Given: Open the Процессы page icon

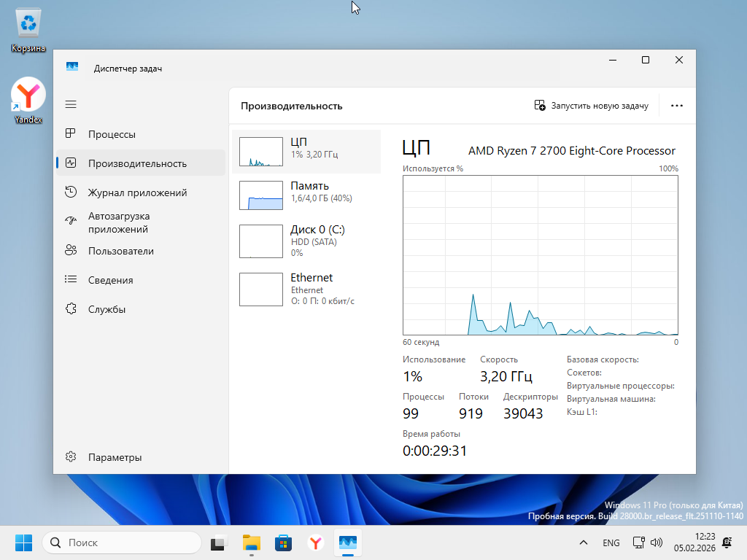Looking at the screenshot, I should click(x=71, y=134).
